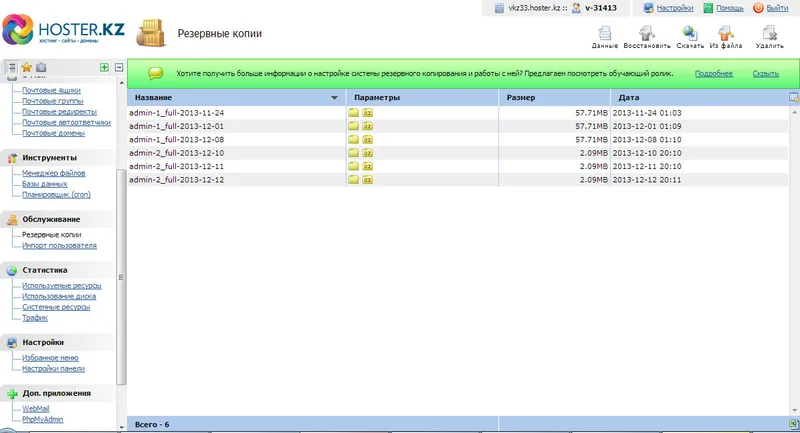The image size is (800, 433).
Task: Open Используемые ресурсы menu item
Action: point(62,286)
